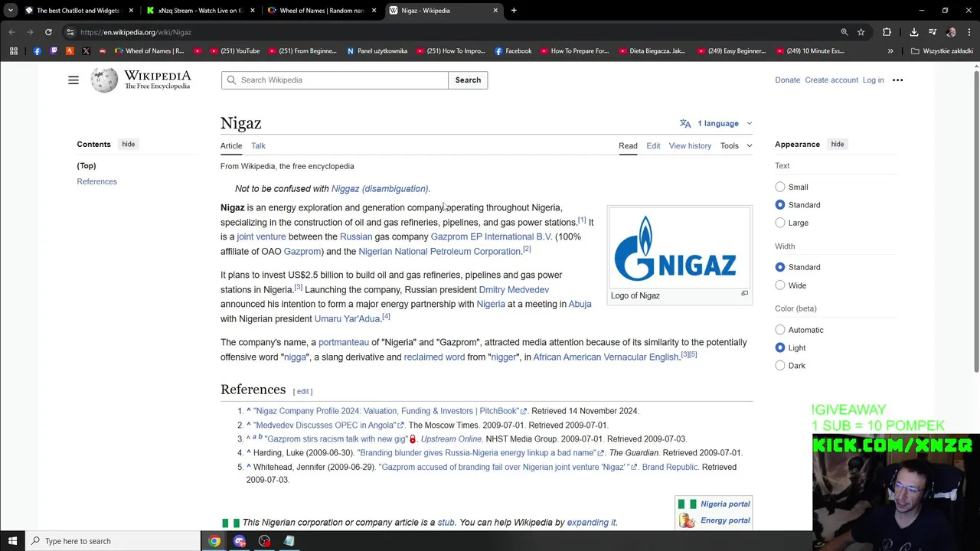Select Large text size
The height and width of the screenshot is (551, 980).
tap(779, 223)
